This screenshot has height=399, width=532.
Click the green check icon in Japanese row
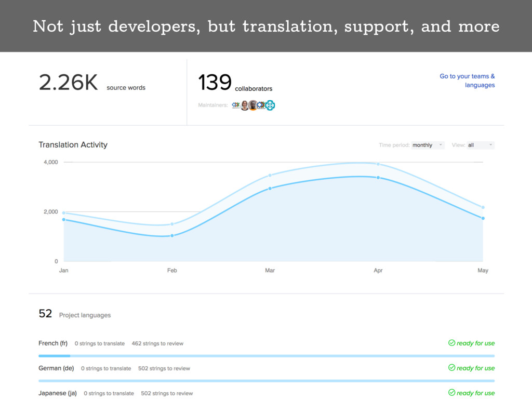click(x=451, y=393)
